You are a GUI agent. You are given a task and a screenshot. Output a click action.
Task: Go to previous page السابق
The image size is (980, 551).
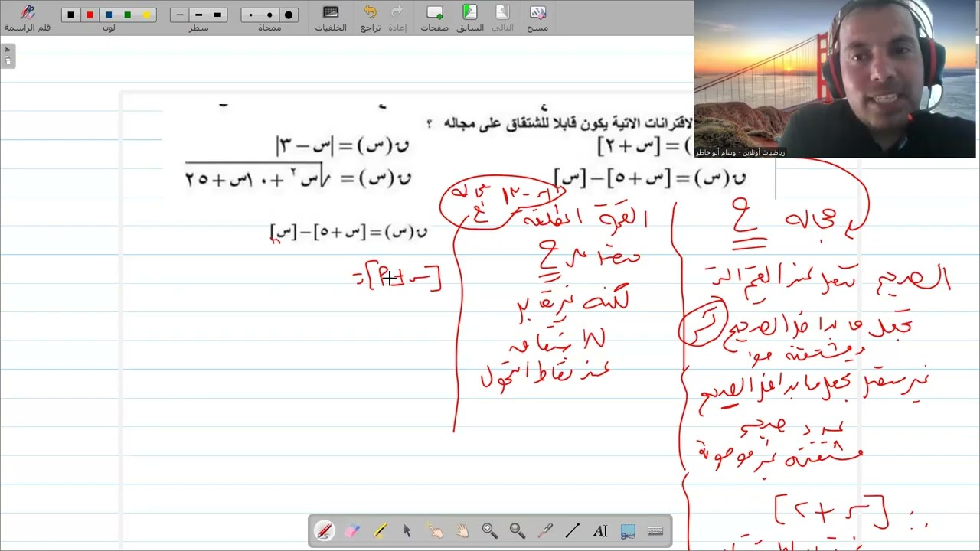click(x=470, y=18)
